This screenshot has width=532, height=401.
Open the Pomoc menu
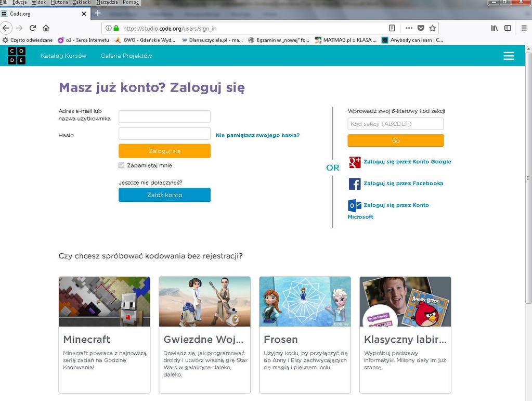pos(131,3)
